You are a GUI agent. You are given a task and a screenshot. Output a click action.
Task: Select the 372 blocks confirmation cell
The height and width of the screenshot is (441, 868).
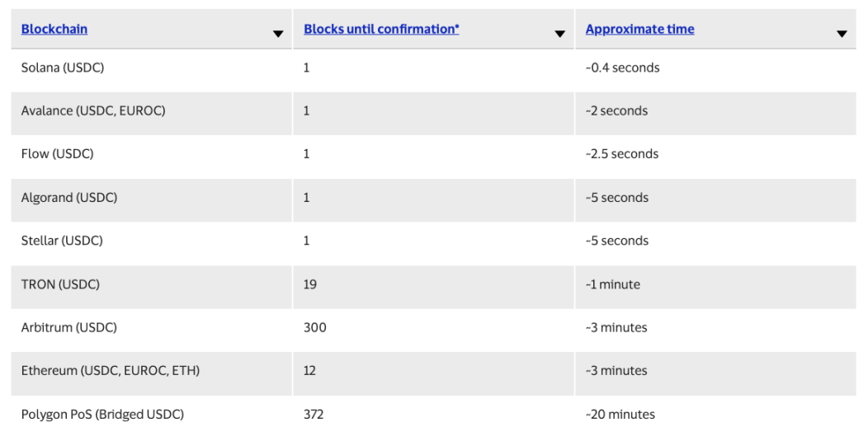pyautogui.click(x=314, y=414)
